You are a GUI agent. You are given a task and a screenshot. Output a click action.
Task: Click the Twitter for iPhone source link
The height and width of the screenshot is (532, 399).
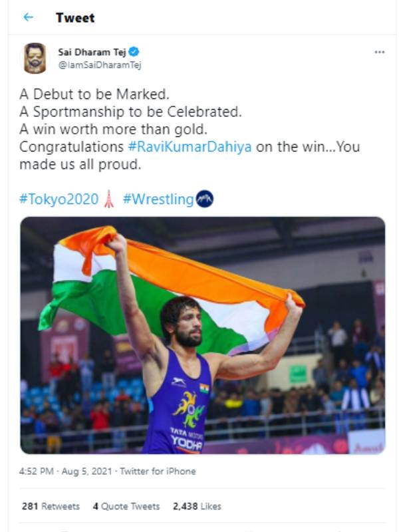tap(166, 471)
